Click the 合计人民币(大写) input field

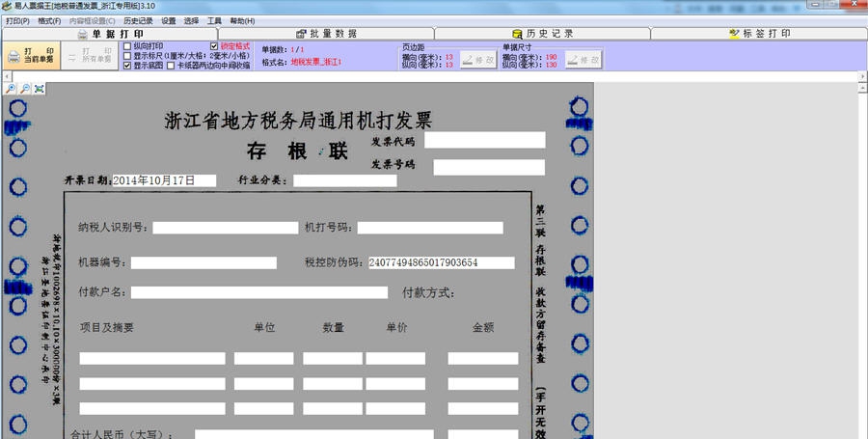(x=313, y=434)
